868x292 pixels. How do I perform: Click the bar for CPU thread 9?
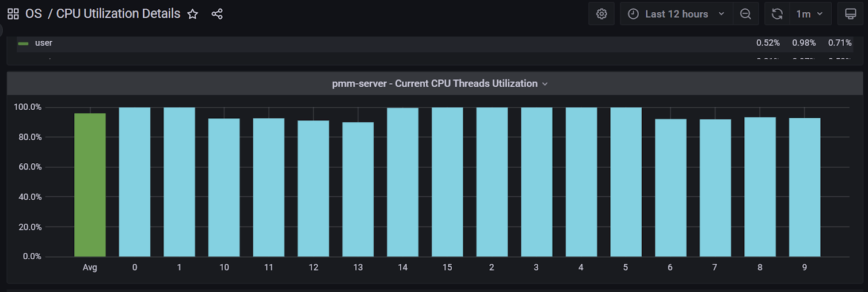tap(804, 187)
